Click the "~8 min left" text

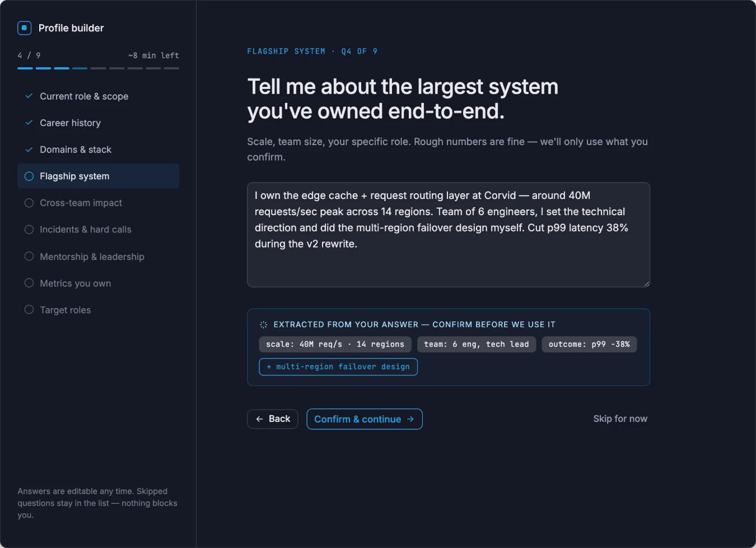153,55
